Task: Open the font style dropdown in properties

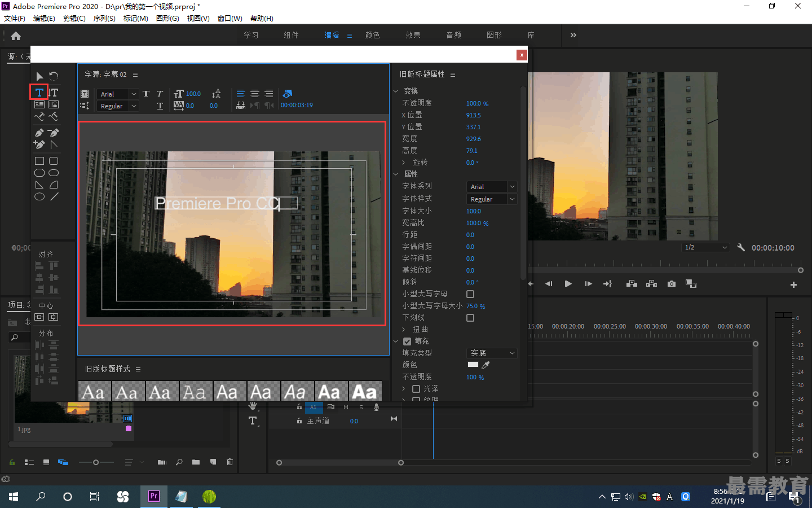Action: click(492, 199)
